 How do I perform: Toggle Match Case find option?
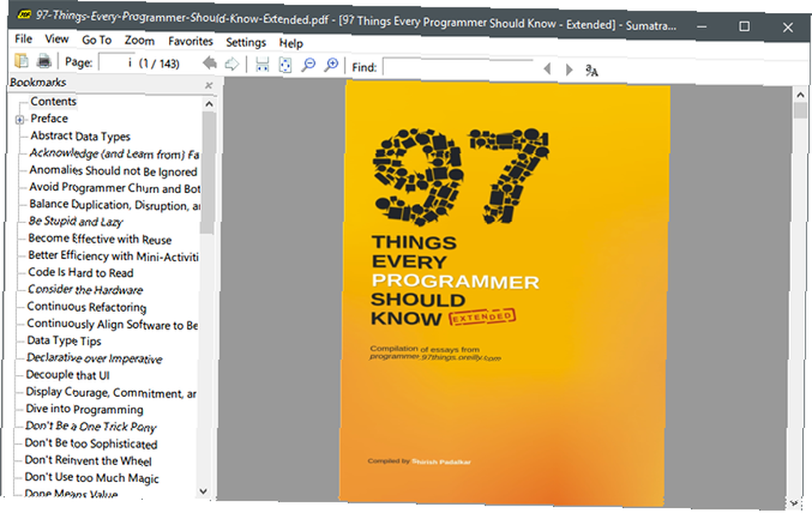coord(591,70)
